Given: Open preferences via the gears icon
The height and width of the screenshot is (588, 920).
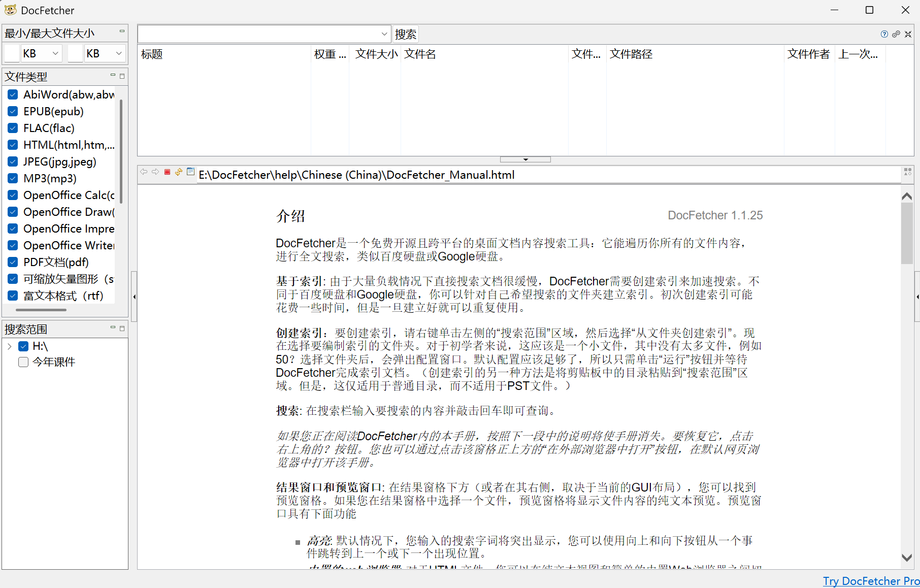Looking at the screenshot, I should pos(896,34).
